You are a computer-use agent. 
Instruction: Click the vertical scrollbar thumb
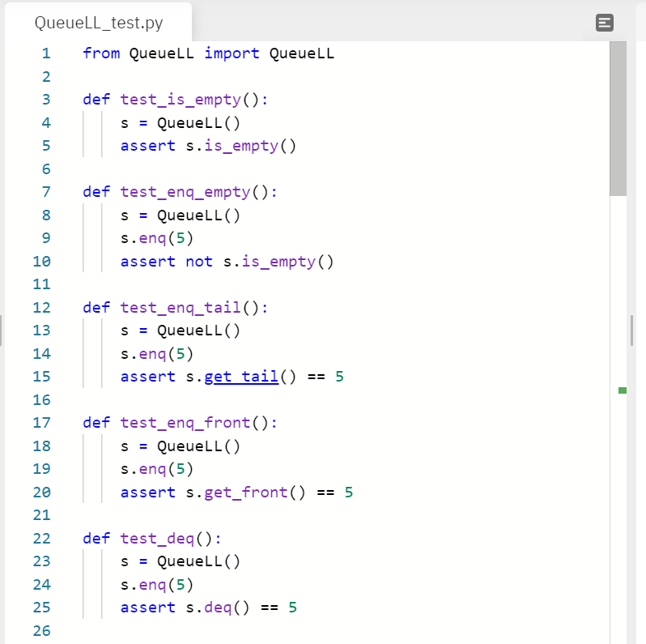pyautogui.click(x=618, y=118)
